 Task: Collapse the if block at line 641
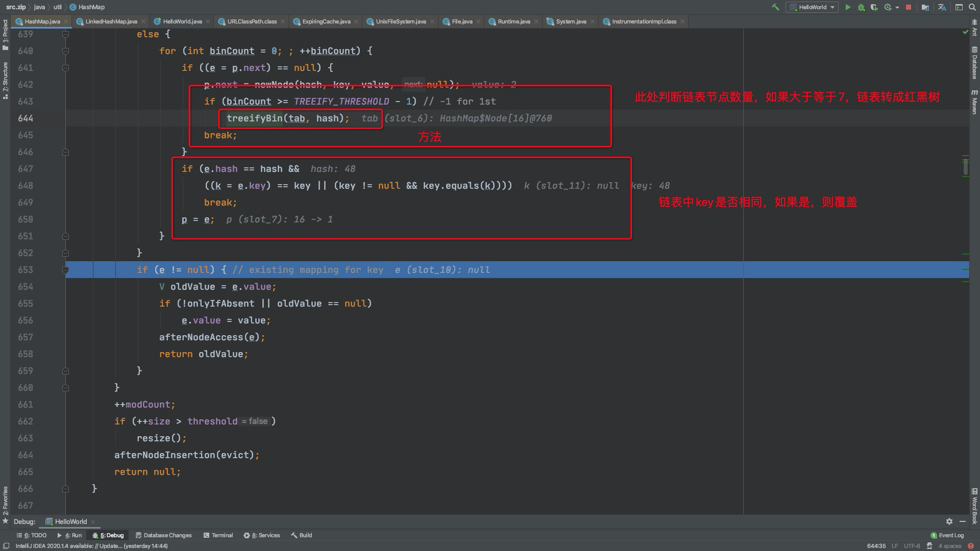coord(65,68)
